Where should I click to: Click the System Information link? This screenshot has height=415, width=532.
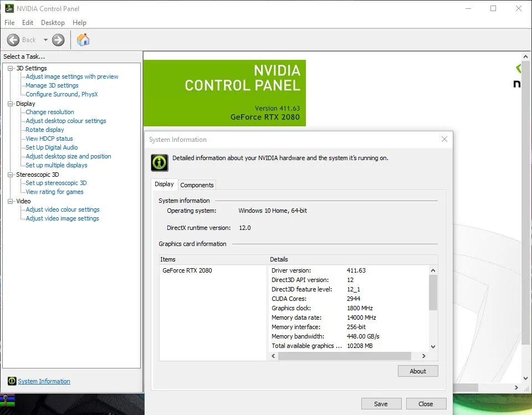(x=44, y=381)
